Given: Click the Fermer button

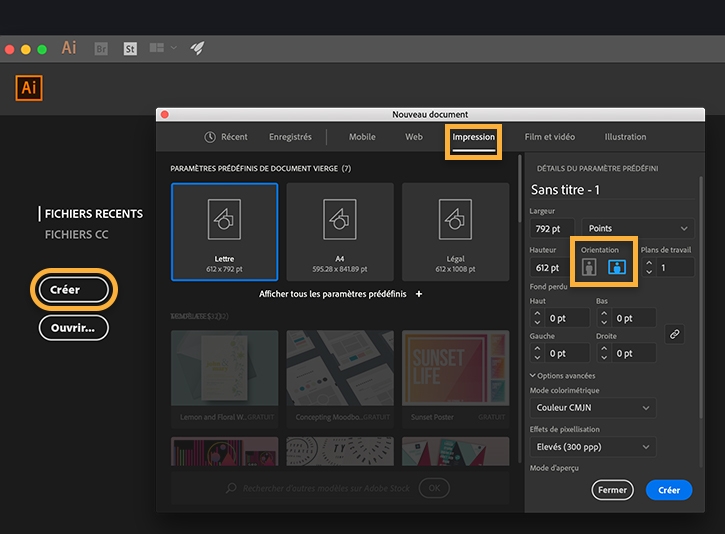Looking at the screenshot, I should (x=612, y=490).
